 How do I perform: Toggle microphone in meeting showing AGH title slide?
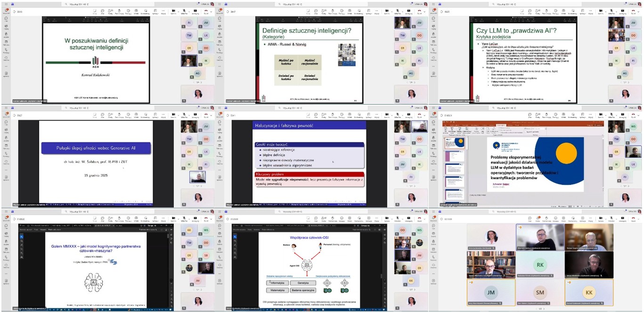pyautogui.click(x=184, y=13)
